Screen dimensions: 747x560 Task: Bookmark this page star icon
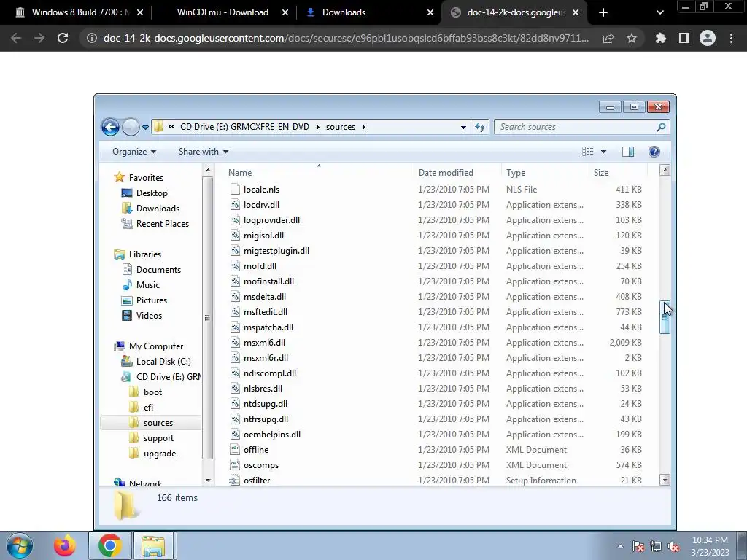pyautogui.click(x=632, y=38)
